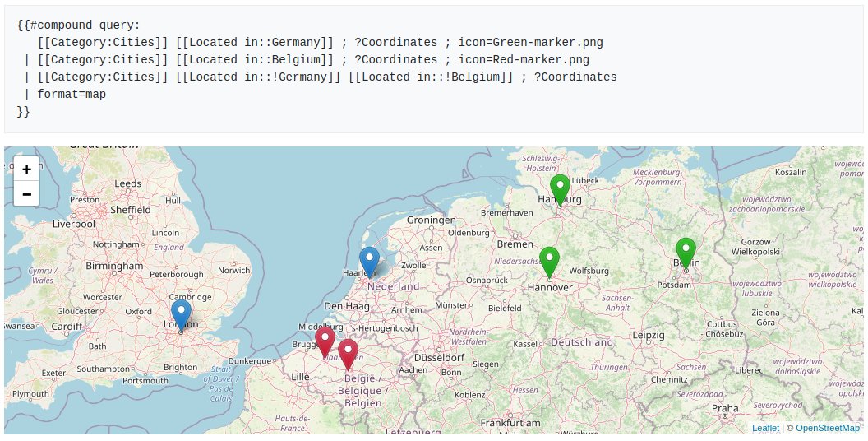Click the Nederland country label

393,286
